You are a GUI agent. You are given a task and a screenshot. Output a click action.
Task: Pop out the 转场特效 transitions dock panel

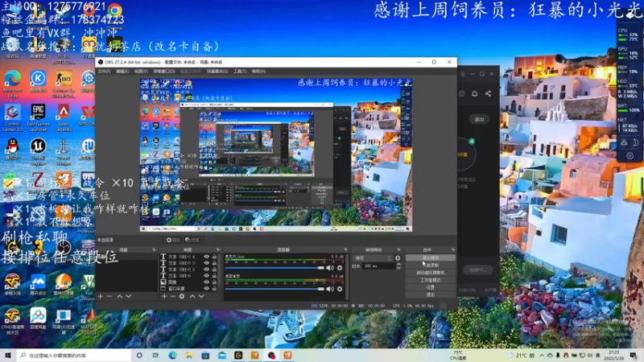398,249
